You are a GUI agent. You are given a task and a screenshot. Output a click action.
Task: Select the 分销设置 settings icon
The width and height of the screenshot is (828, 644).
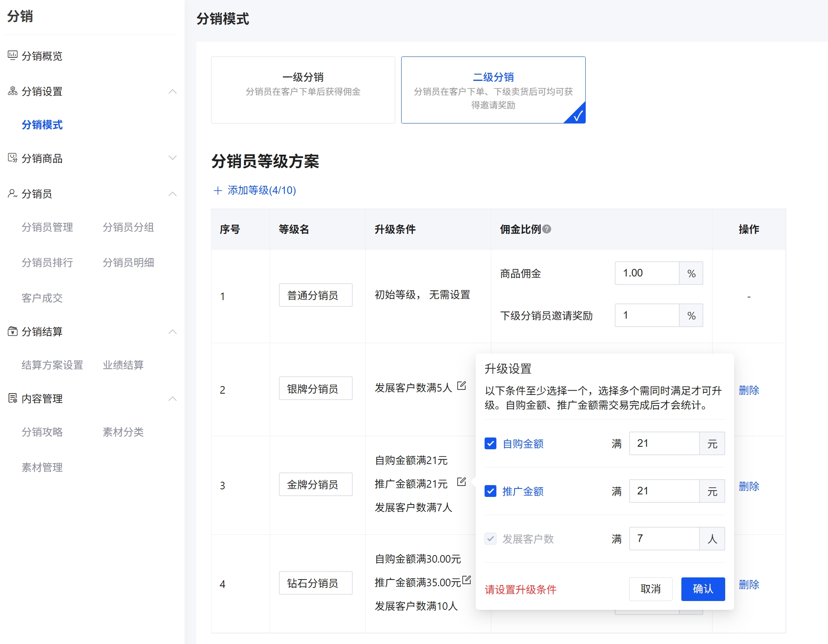pos(12,91)
